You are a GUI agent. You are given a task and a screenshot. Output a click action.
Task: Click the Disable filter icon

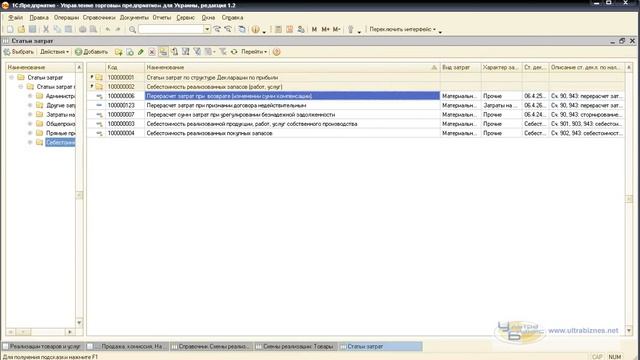point(223,52)
